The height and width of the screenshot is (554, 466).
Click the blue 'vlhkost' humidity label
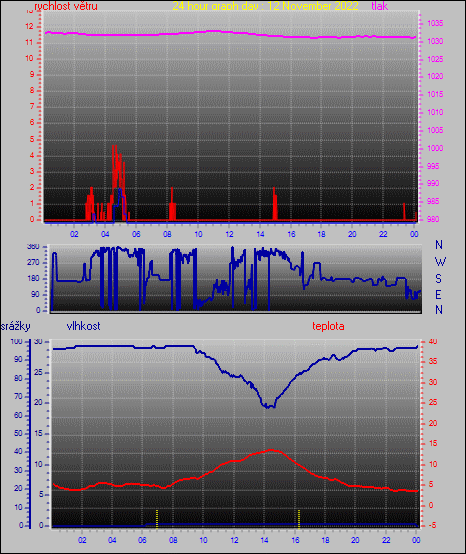(x=83, y=326)
